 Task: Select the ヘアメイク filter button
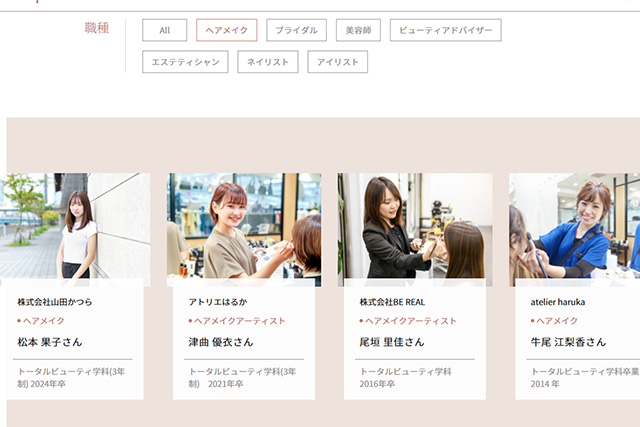[226, 30]
